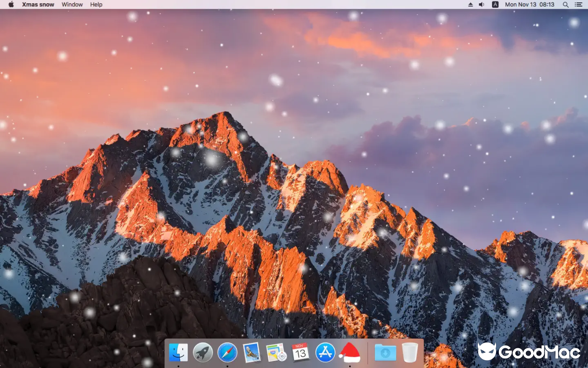Open the Safari browser in the dock
This screenshot has height=368, width=588.
(x=227, y=352)
